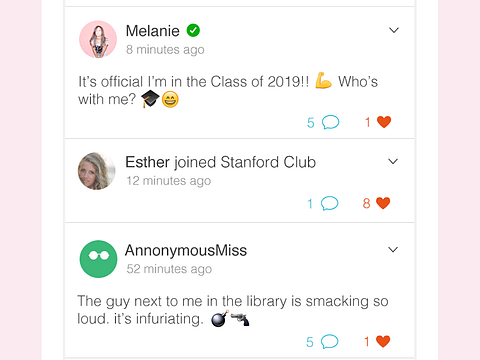This screenshot has height=360, width=480.
Task: Click the 5 comments count on Melanie's post
Action: pyautogui.click(x=311, y=122)
